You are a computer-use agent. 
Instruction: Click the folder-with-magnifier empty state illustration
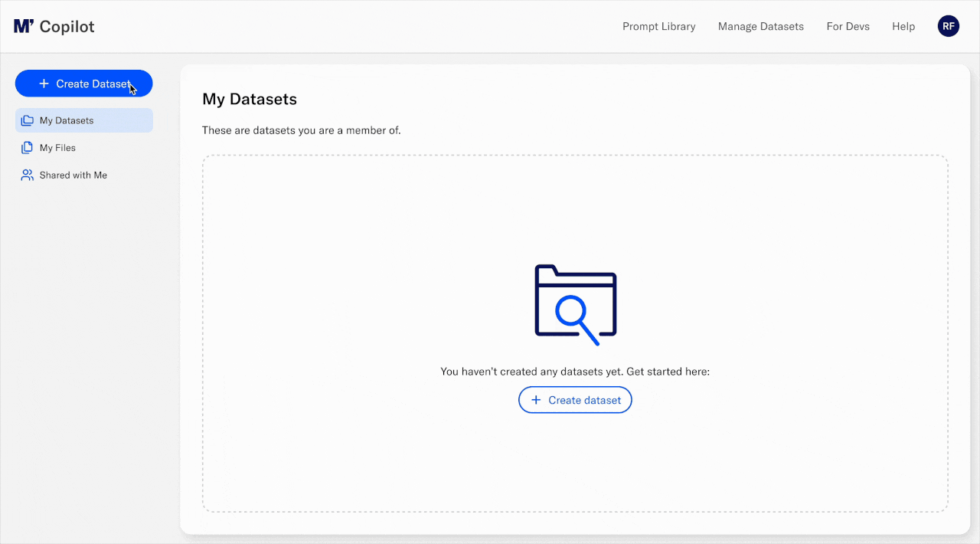coord(574,303)
